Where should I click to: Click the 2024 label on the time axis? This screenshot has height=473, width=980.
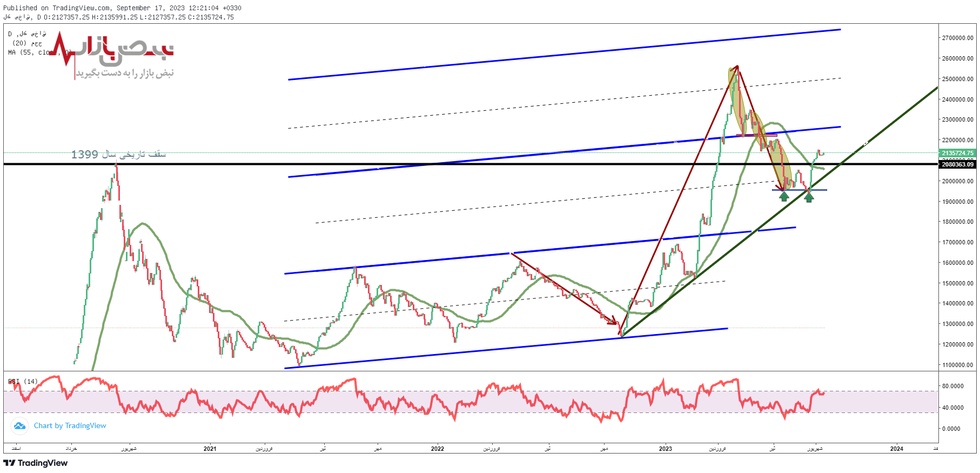point(896,449)
